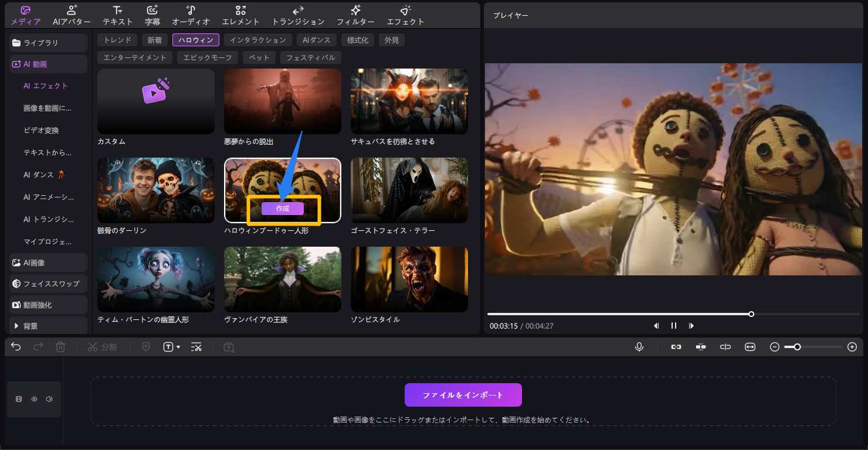Click the smart cut scissors icon

(196, 347)
